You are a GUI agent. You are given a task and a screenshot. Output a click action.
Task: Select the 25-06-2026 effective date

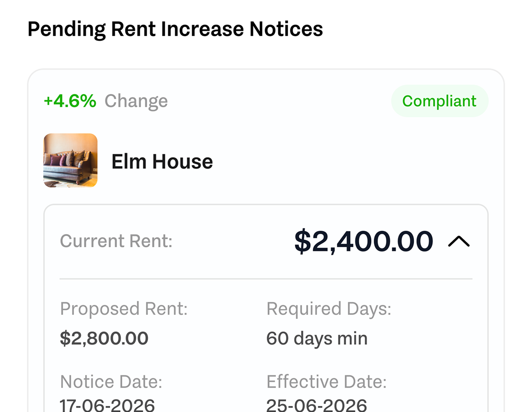pyautogui.click(x=317, y=405)
